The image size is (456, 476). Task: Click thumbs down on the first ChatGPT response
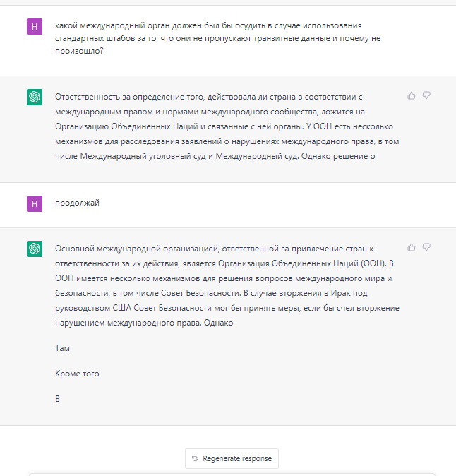pos(426,96)
